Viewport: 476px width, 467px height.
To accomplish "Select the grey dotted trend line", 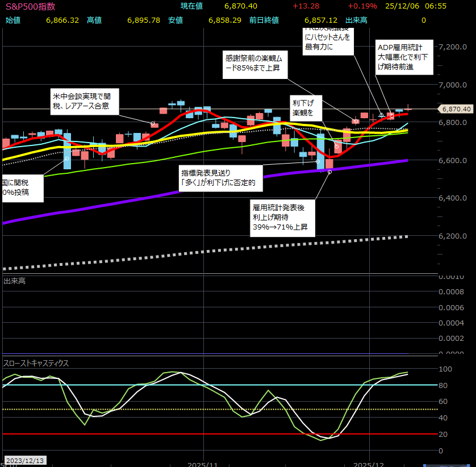I will [227, 251].
